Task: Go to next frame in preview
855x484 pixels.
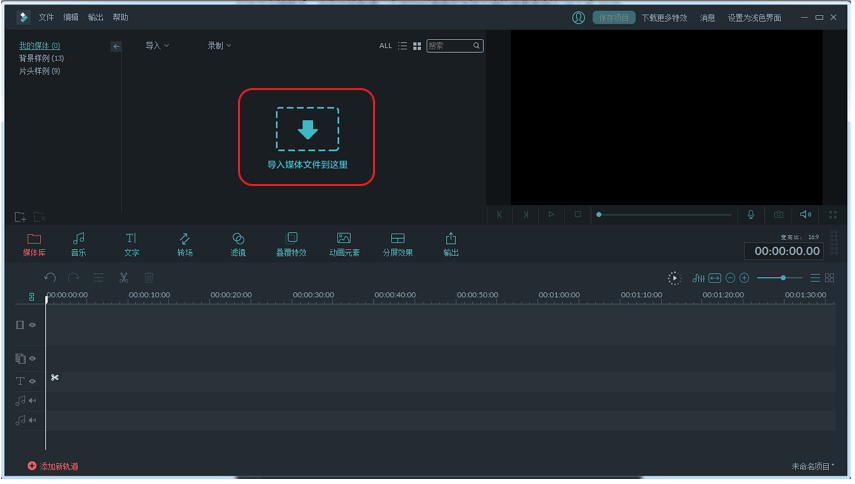Action: (x=526, y=215)
